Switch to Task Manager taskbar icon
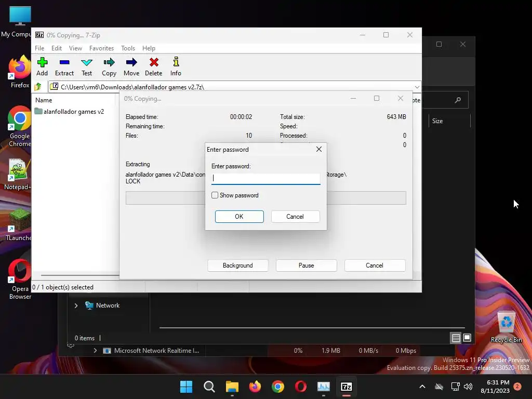The height and width of the screenshot is (399, 532). [323, 387]
